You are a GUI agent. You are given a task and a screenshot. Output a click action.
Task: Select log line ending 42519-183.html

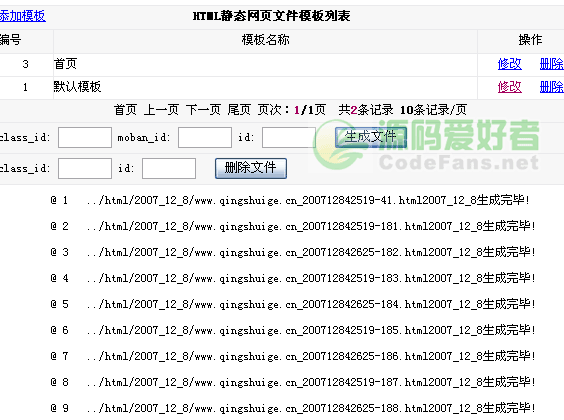tap(293, 278)
